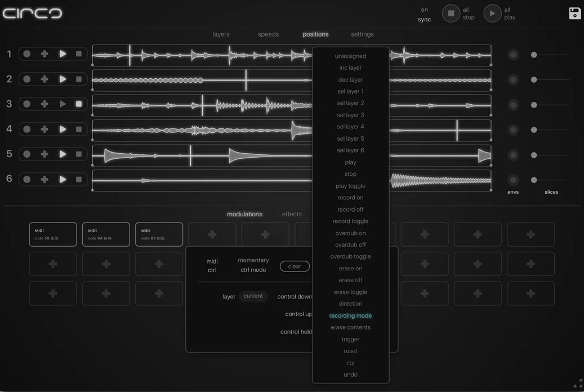This screenshot has height=392, width=584.
Task: Click the all stop button
Action: click(x=451, y=14)
